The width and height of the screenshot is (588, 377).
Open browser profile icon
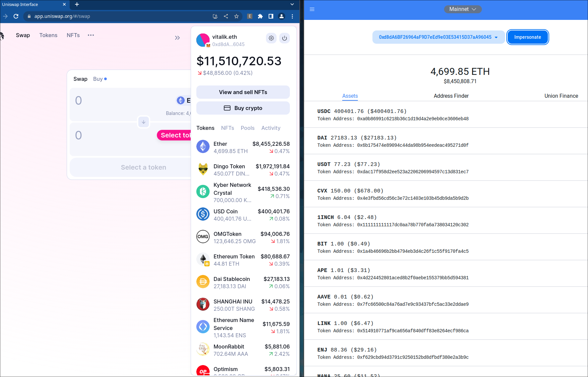coord(282,16)
